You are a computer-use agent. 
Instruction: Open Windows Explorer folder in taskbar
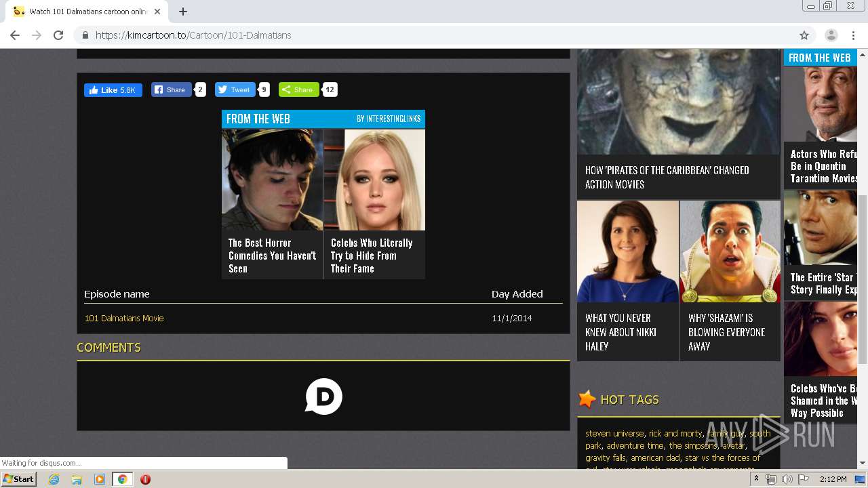tap(77, 479)
